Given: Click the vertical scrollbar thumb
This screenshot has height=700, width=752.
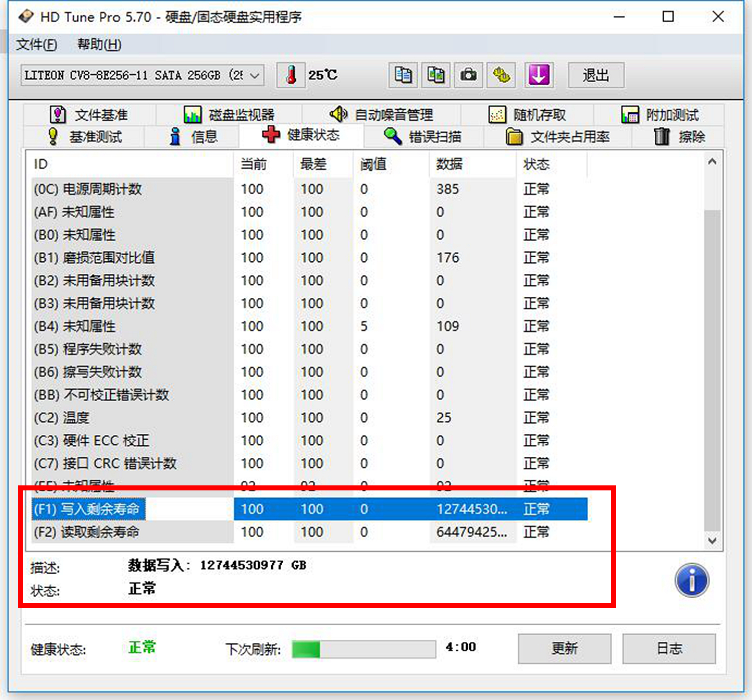Looking at the screenshot, I should pos(712,370).
